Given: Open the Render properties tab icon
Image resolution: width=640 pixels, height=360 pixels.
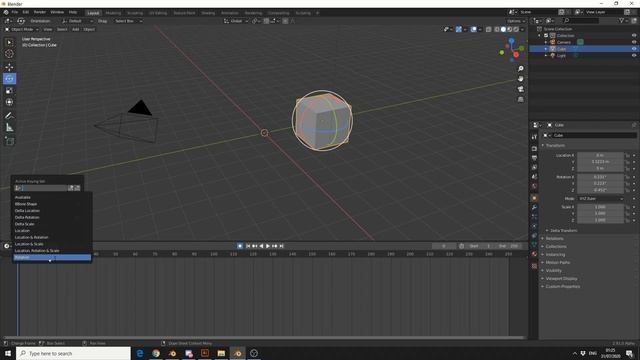Looking at the screenshot, I should [x=534, y=149].
